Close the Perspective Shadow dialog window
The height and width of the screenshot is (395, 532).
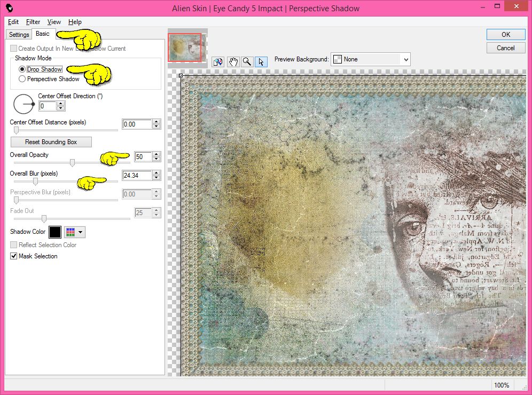(517, 6)
